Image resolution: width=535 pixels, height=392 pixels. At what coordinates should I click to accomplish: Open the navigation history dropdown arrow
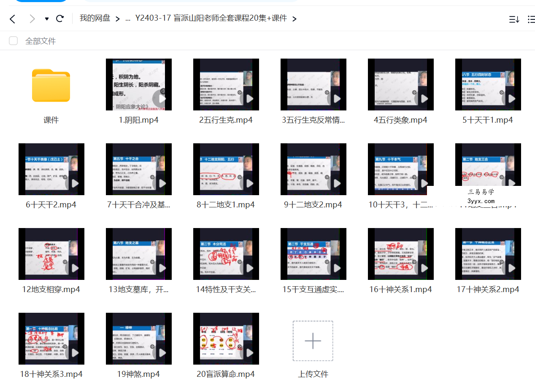[x=47, y=19]
